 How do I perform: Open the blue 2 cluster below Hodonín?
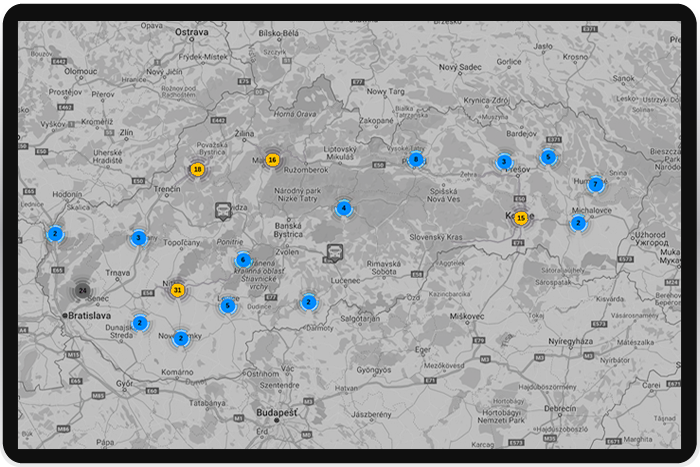56,234
